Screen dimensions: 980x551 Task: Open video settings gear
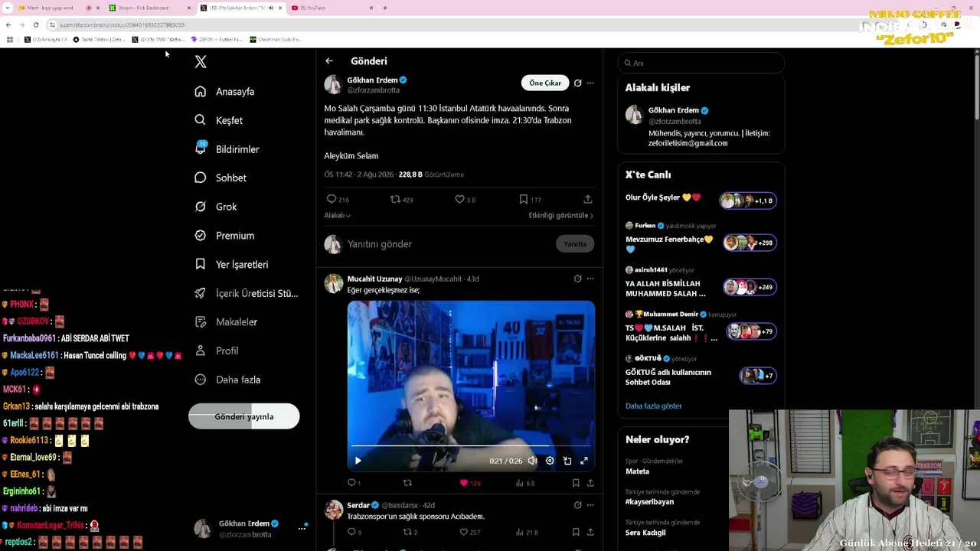point(550,461)
